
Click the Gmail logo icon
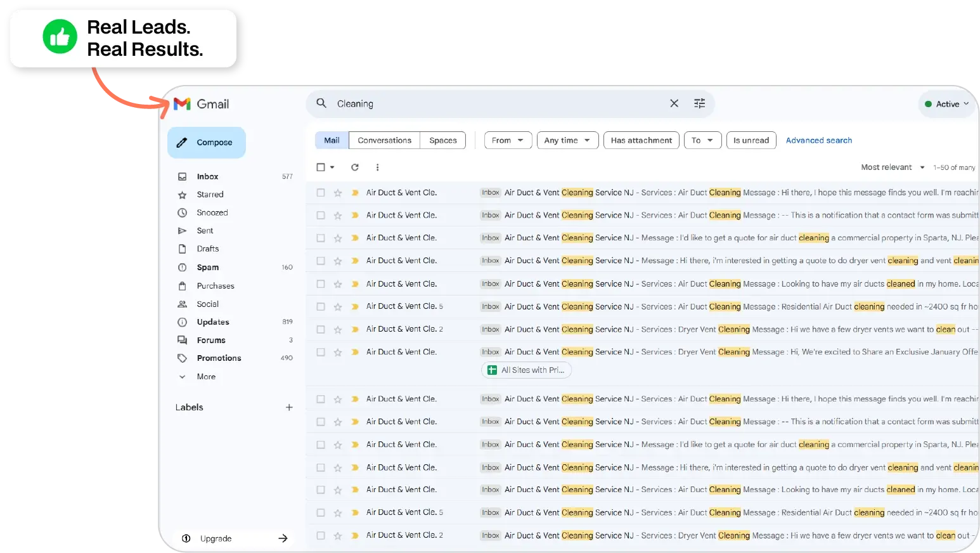(x=181, y=103)
